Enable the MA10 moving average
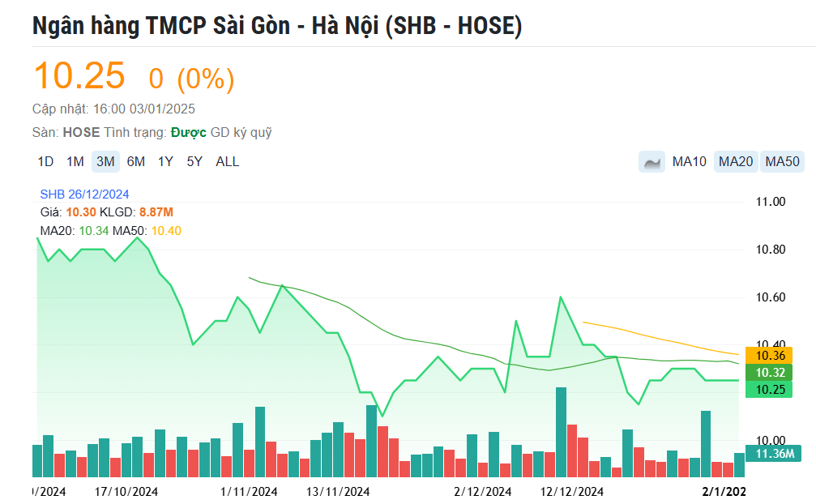The height and width of the screenshot is (504, 816). pyautogui.click(x=689, y=162)
